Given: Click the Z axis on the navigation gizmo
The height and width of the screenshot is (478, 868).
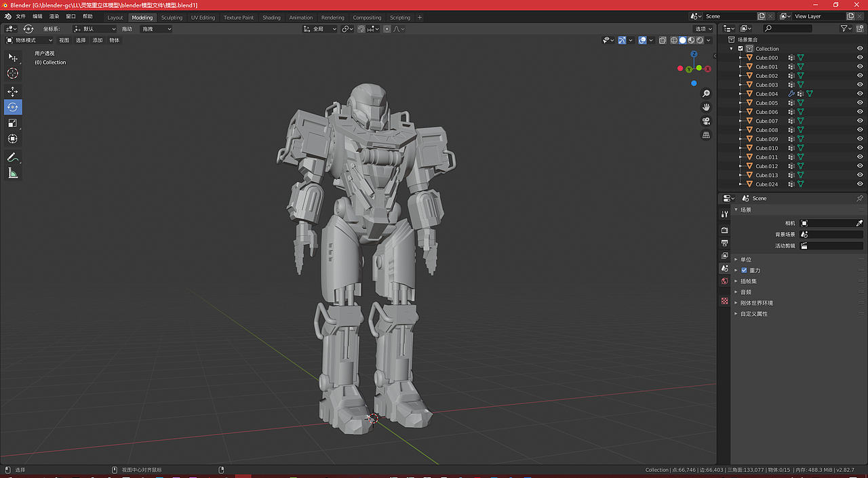Looking at the screenshot, I should tap(694, 54).
